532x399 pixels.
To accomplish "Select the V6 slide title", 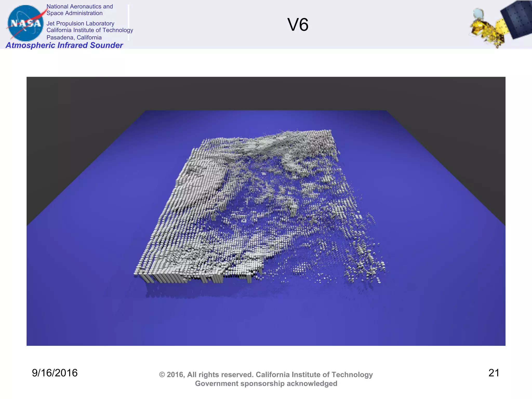I will (x=298, y=25).
